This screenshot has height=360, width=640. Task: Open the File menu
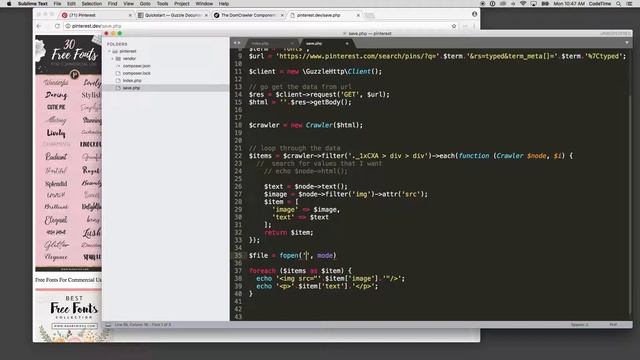click(58, 4)
